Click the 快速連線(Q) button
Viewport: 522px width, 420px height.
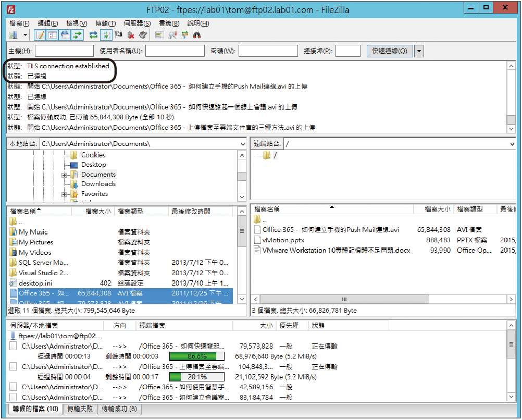(390, 51)
